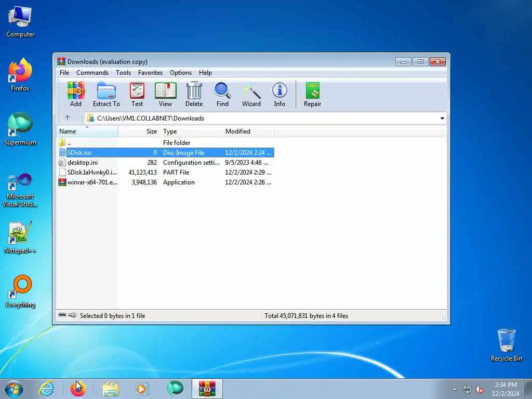532x399 pixels.
Task: Run the Test archive tool
Action: (137, 95)
